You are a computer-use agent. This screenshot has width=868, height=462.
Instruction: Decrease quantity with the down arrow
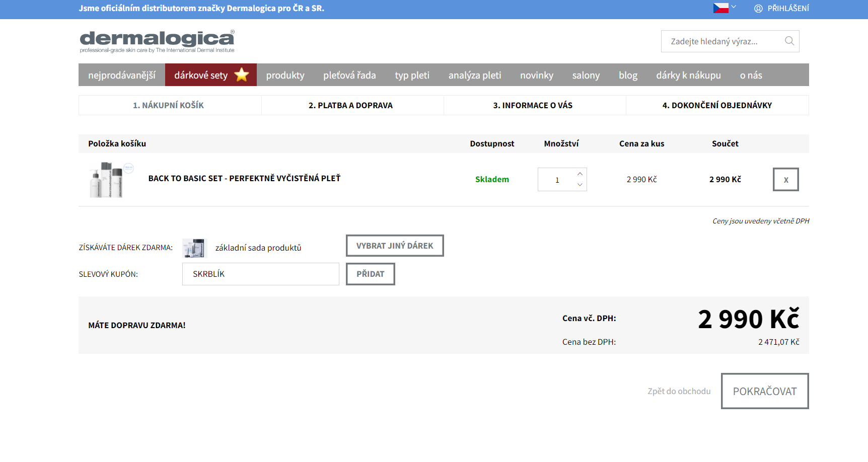[x=580, y=185]
